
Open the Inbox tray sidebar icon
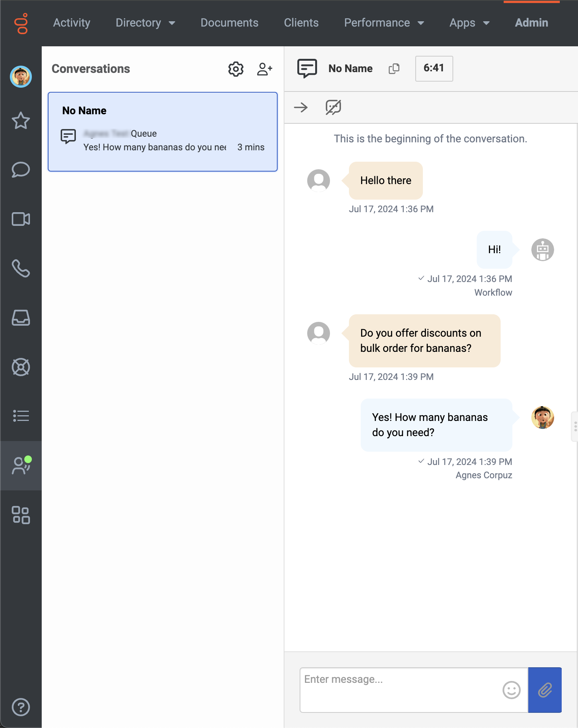coord(21,318)
